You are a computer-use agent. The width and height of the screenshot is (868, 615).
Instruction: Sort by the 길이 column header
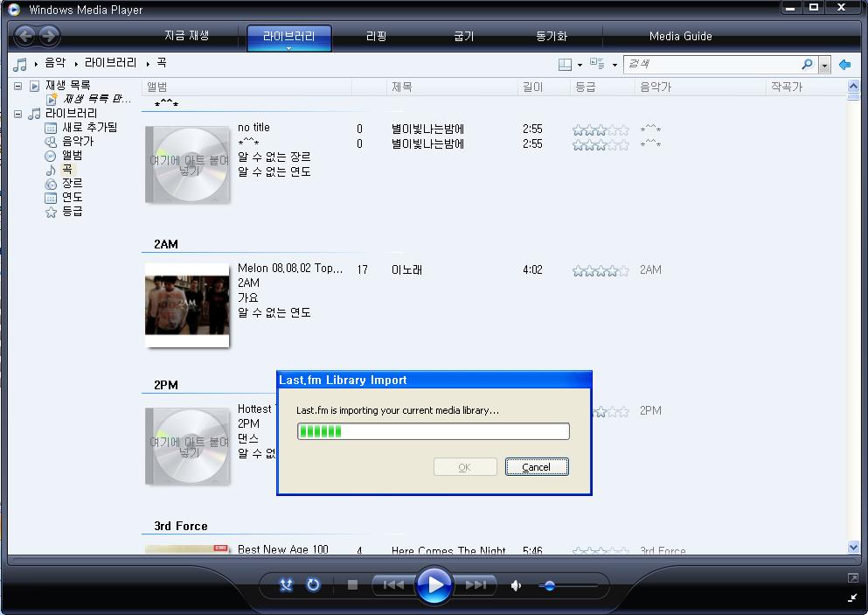[544, 87]
